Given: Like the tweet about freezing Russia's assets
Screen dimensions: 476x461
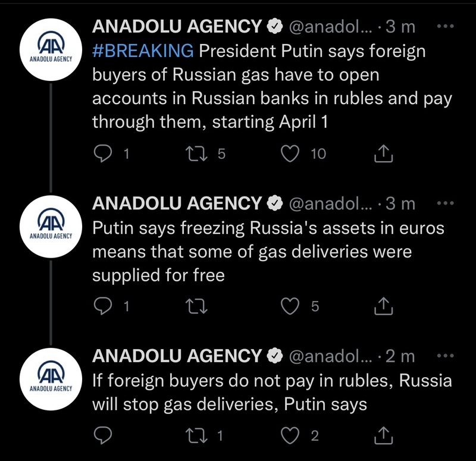Looking at the screenshot, I should (x=290, y=306).
